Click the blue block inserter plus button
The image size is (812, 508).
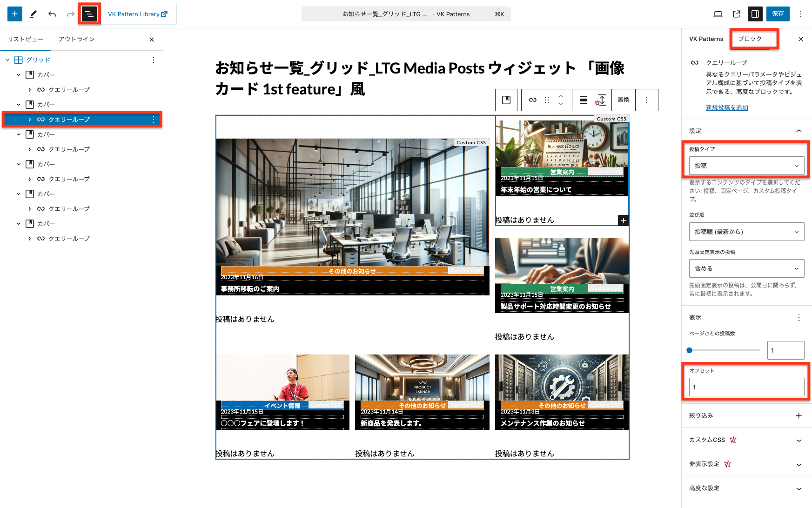[15, 14]
